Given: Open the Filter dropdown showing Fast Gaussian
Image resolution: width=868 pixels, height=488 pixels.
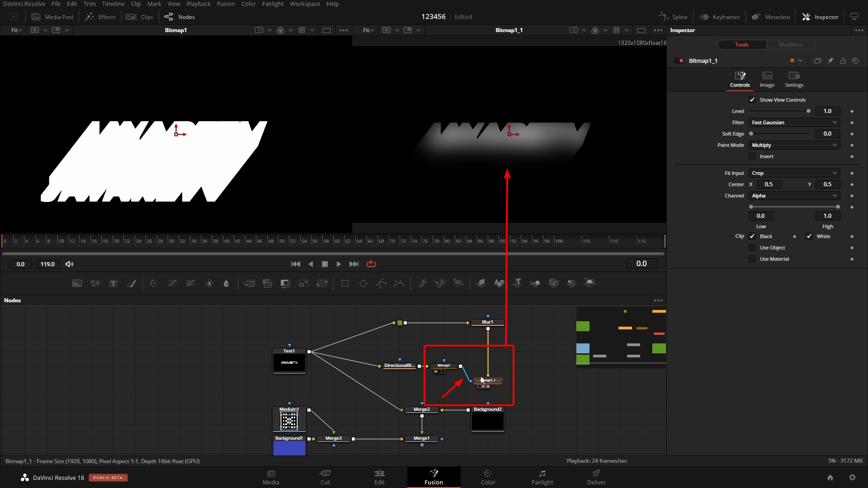Looking at the screenshot, I should [x=794, y=122].
